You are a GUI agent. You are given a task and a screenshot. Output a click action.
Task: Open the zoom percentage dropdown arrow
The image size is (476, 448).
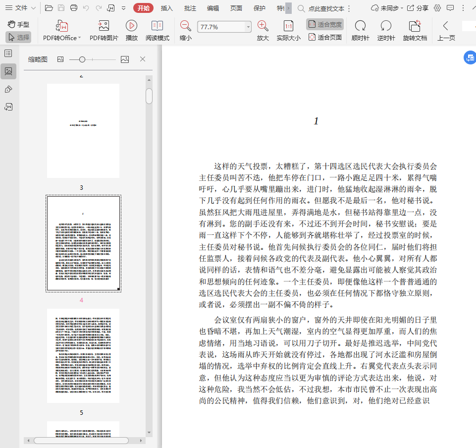click(x=248, y=27)
